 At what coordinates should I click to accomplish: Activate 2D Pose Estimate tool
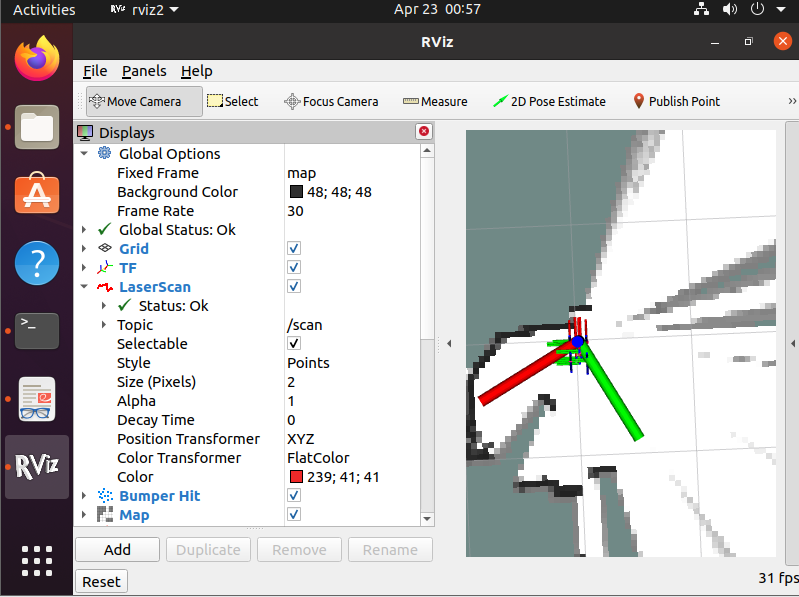(x=549, y=102)
